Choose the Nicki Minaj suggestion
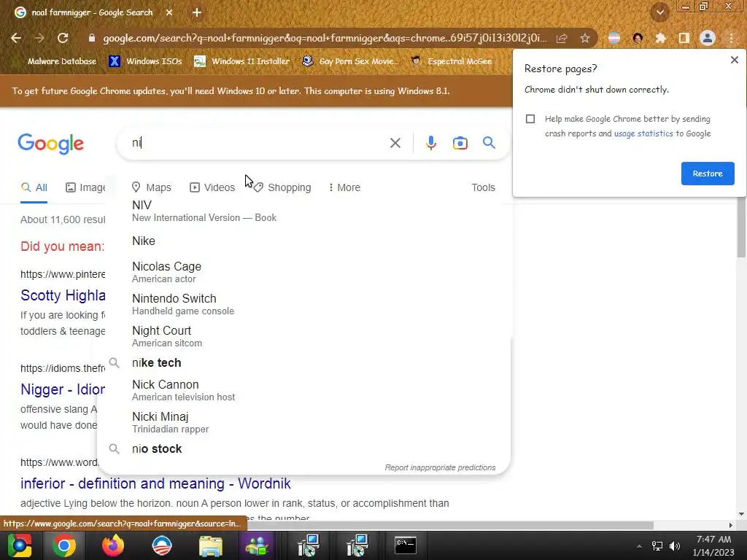Screen dimensions: 747x560 click(304, 422)
